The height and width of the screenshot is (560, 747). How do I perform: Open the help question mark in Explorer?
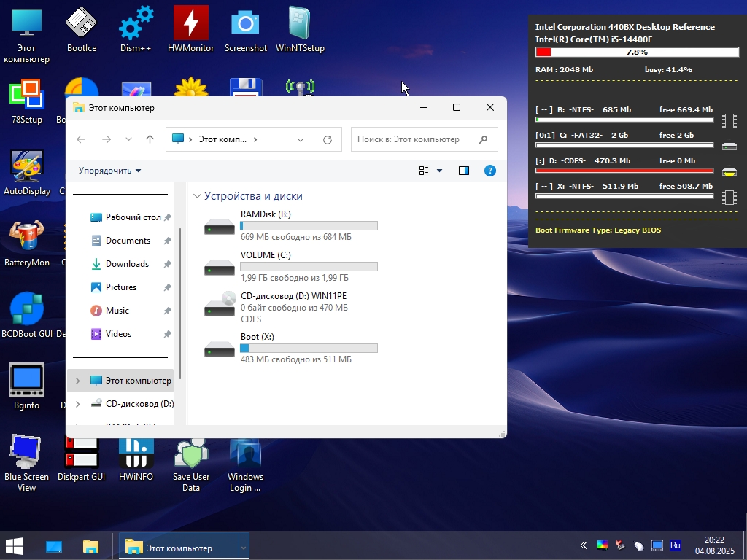[489, 171]
